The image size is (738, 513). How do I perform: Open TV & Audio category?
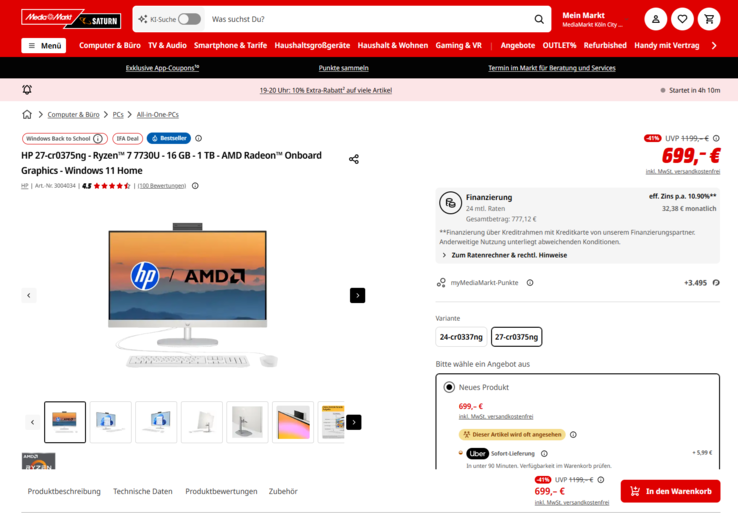point(167,46)
